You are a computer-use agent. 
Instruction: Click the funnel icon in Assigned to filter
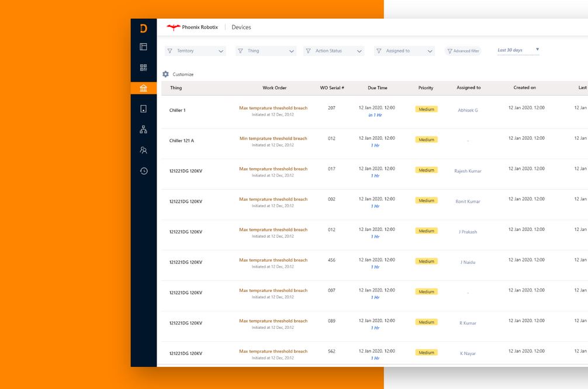coord(379,51)
